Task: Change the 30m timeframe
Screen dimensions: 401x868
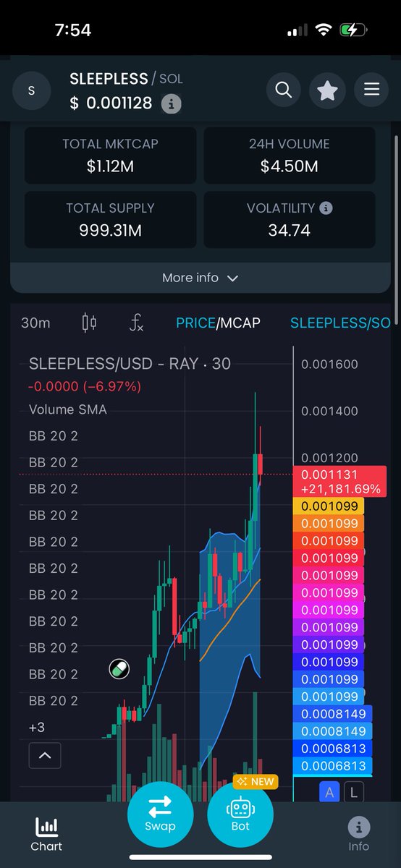Action: pyautogui.click(x=35, y=323)
